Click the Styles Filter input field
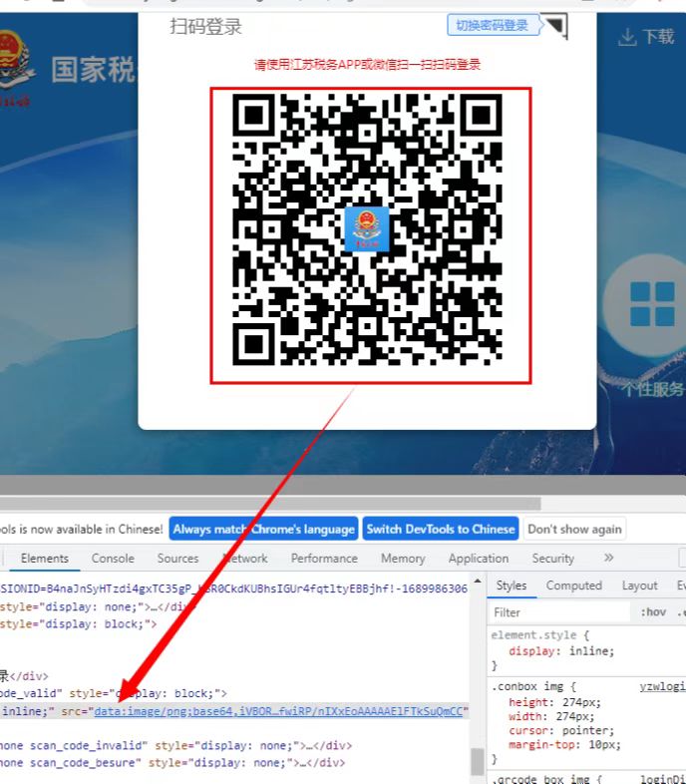Viewport: 686px width, 784px height. point(560,612)
